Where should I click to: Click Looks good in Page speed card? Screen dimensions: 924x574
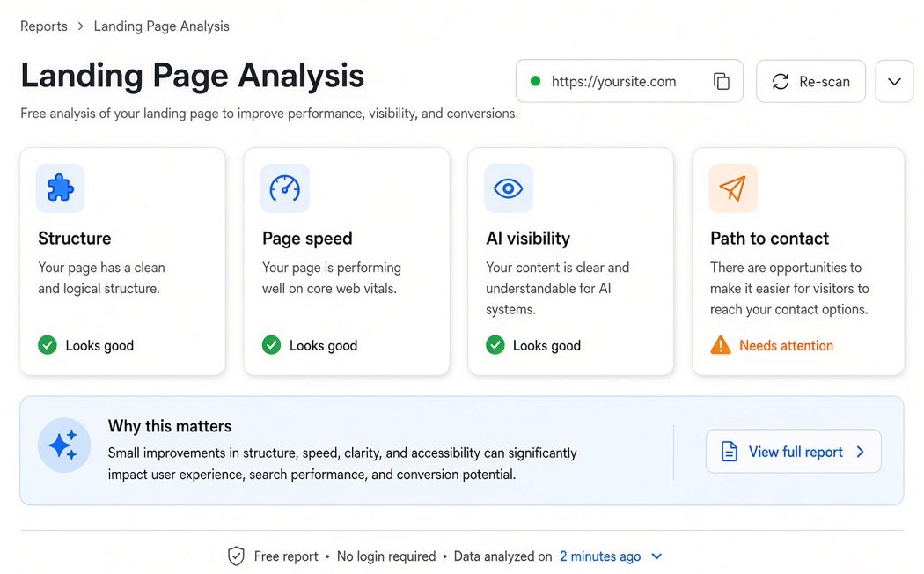click(x=324, y=345)
